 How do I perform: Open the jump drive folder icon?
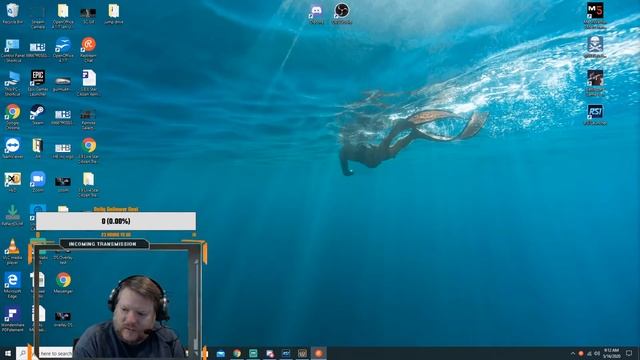point(114,13)
